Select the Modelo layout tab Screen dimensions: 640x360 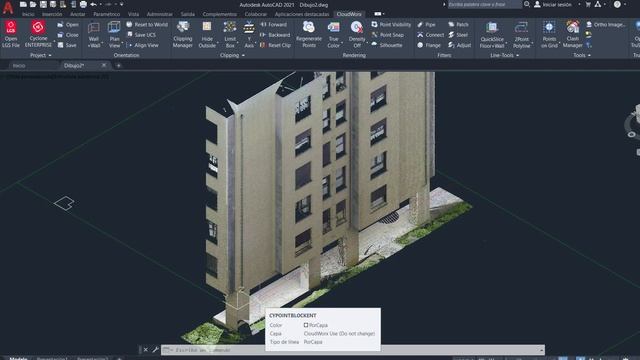[x=18, y=358]
